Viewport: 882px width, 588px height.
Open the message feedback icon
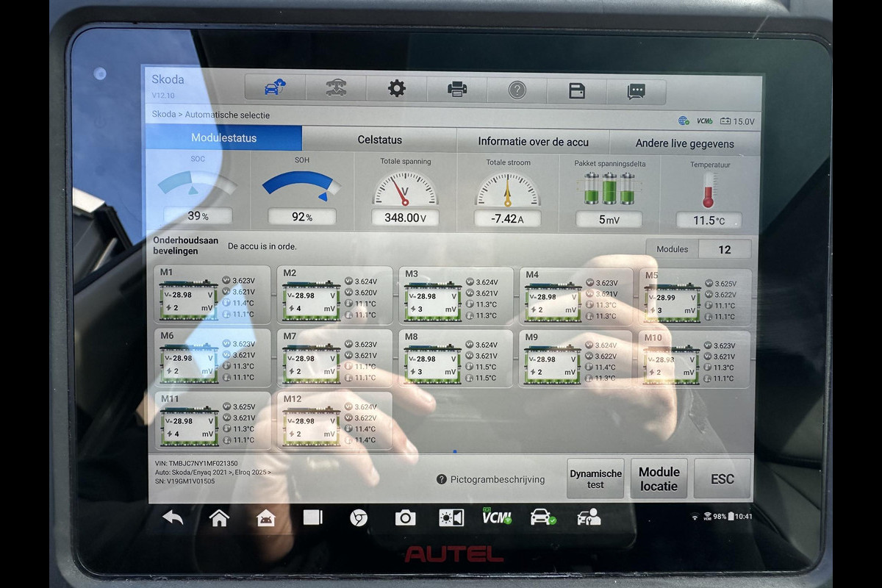point(637,91)
